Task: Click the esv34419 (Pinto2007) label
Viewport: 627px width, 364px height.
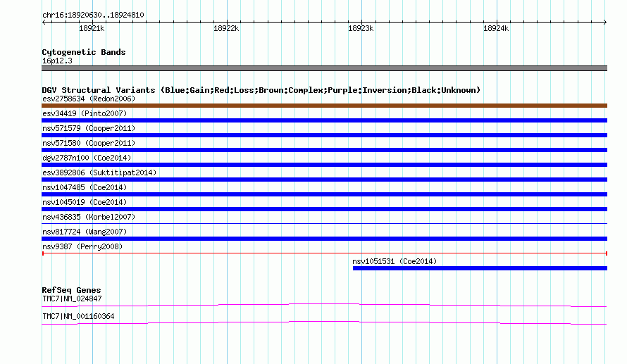Action: [85, 113]
